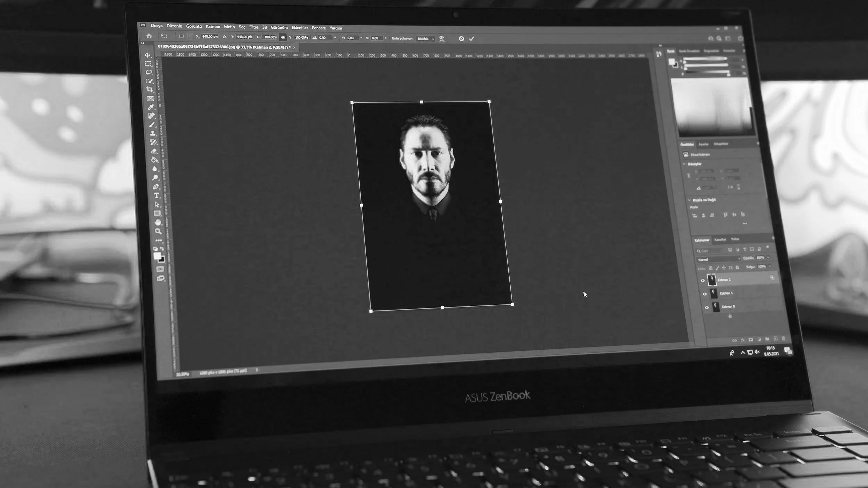Screen dimensions: 868x488
Task: Commit the transform with the checkmark
Action: pos(471,39)
